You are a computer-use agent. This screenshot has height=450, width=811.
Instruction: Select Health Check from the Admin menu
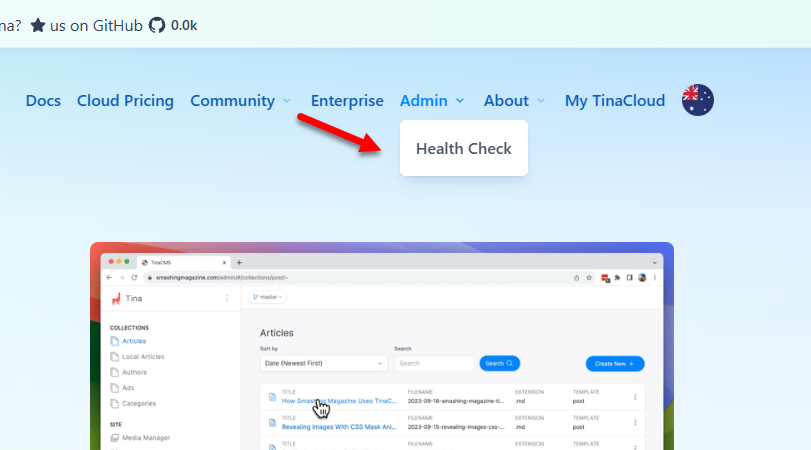click(x=463, y=148)
